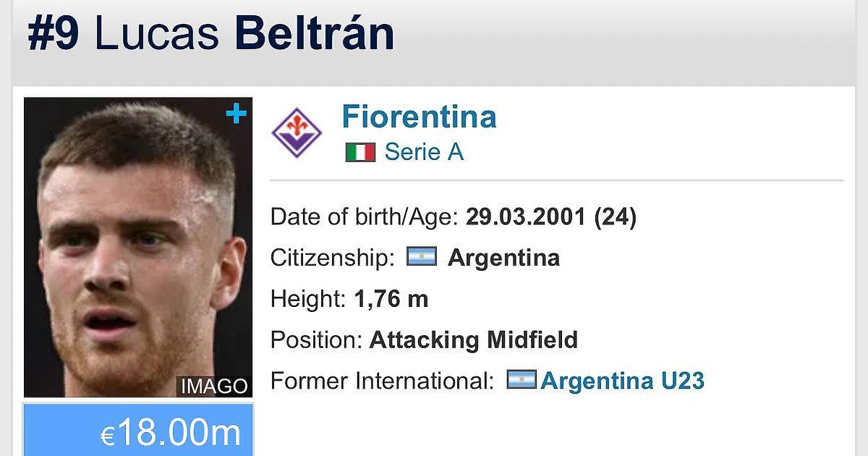This screenshot has height=456, width=868.
Task: Click the Fiorentina club crest logo
Action: tap(297, 133)
